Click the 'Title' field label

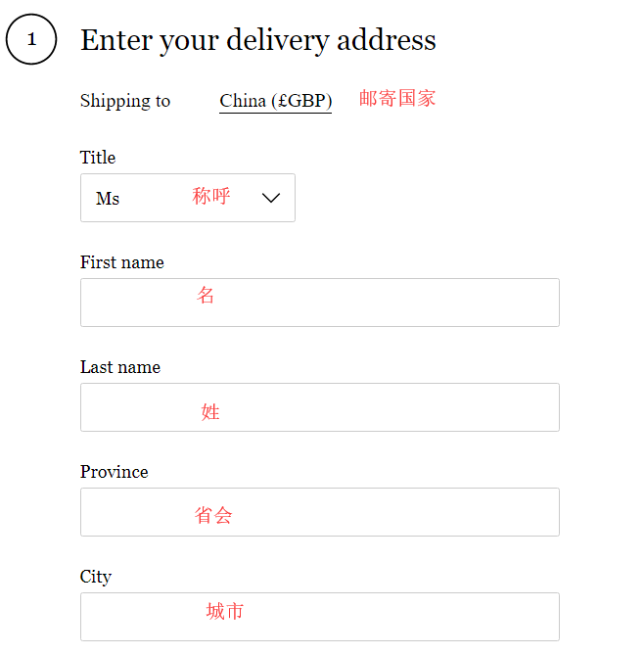[x=98, y=158]
